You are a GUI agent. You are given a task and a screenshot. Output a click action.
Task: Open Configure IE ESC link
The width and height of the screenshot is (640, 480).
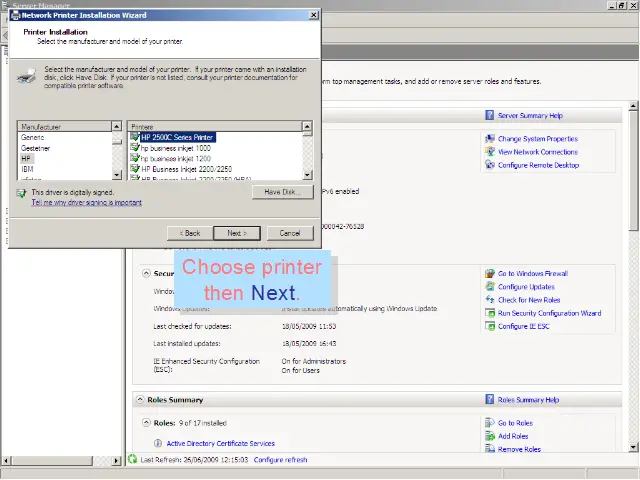(x=524, y=326)
